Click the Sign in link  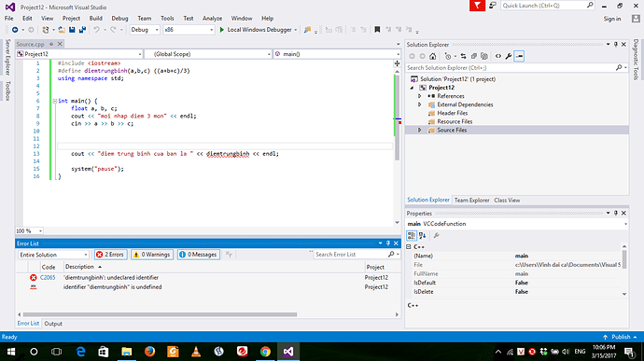612,19
